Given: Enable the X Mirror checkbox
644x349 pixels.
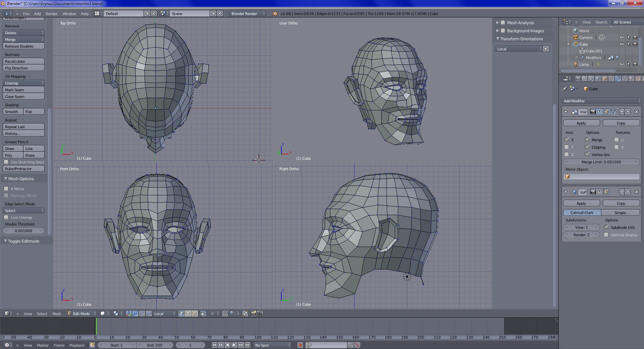Looking at the screenshot, I should 6,189.
